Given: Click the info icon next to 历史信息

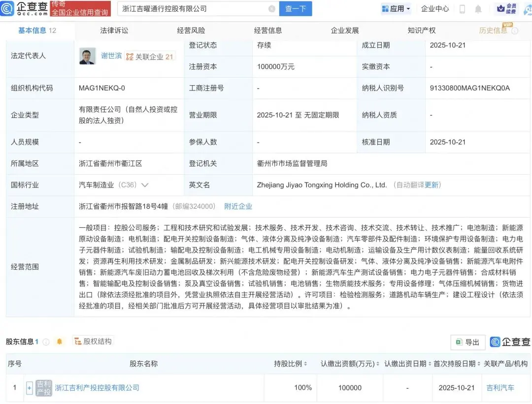Looking at the screenshot, I should pos(515,31).
